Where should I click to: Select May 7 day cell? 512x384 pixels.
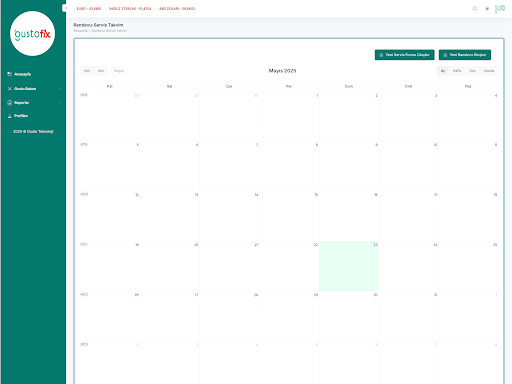point(229,167)
